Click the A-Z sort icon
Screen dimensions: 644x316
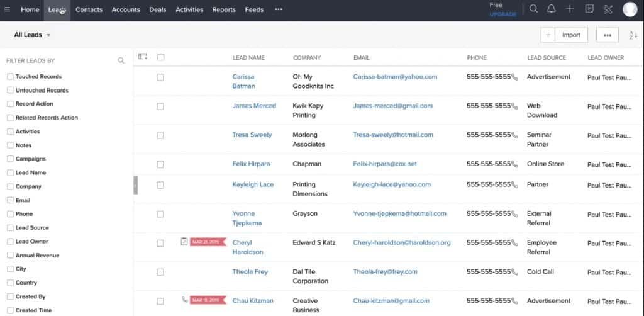(633, 35)
